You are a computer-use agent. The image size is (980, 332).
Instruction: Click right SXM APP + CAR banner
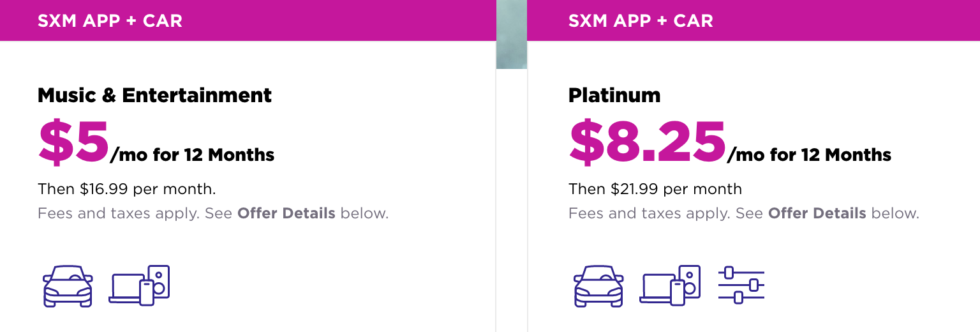754,20
